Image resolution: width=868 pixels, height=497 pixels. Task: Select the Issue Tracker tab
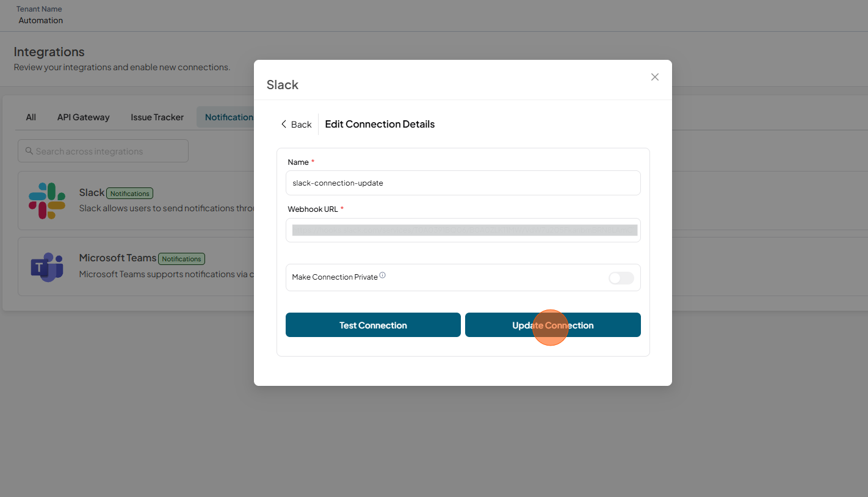click(x=157, y=117)
